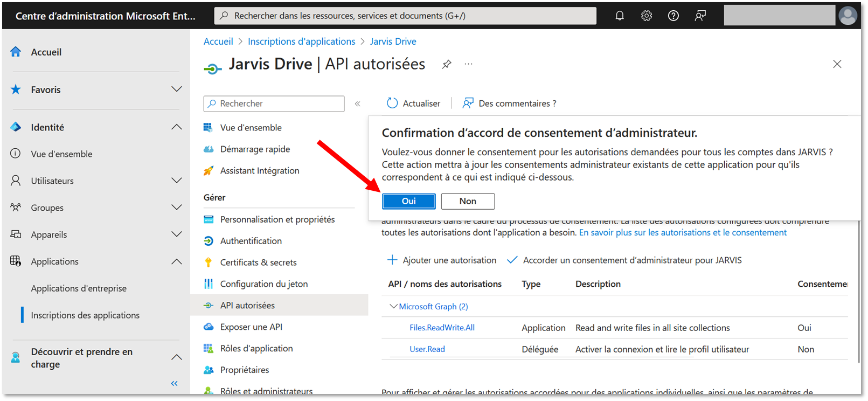
Task: Click 'Activer la connexion et lire le profil utilisateur'
Action: click(x=662, y=349)
